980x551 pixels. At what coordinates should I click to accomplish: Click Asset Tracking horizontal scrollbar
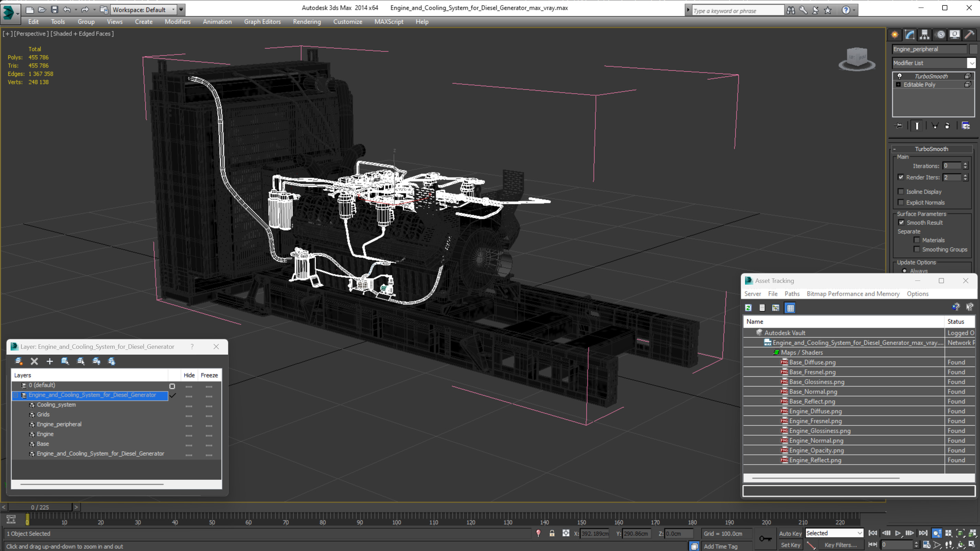click(x=826, y=478)
